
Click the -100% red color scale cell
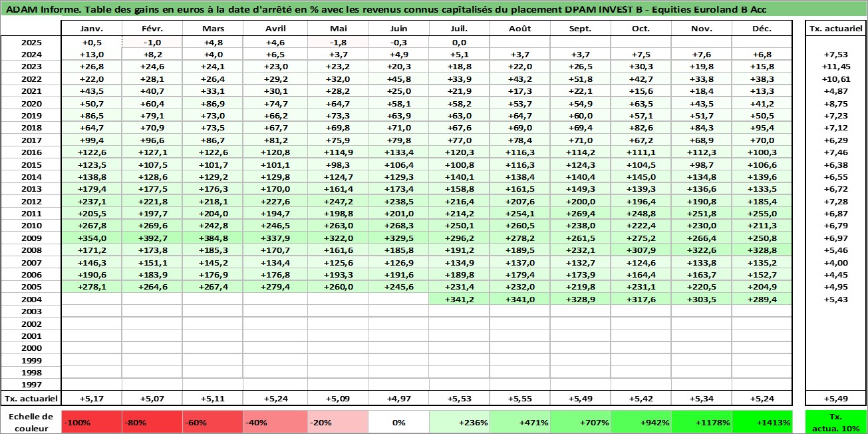coord(91,422)
